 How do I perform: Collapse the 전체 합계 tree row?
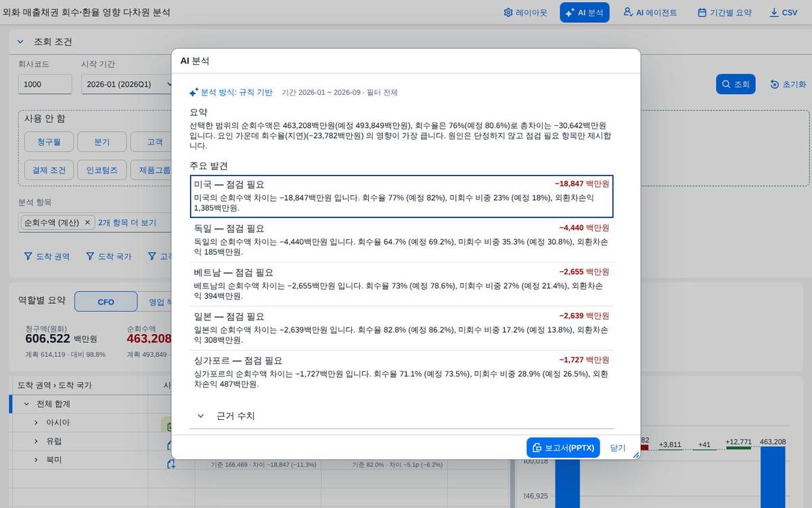coord(26,404)
